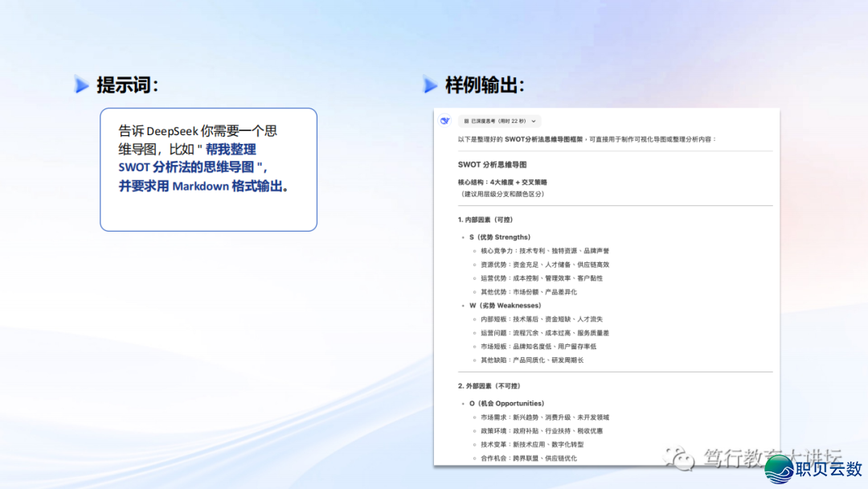
Task: Click the 职贝云数 globe logo
Action: [x=779, y=470]
